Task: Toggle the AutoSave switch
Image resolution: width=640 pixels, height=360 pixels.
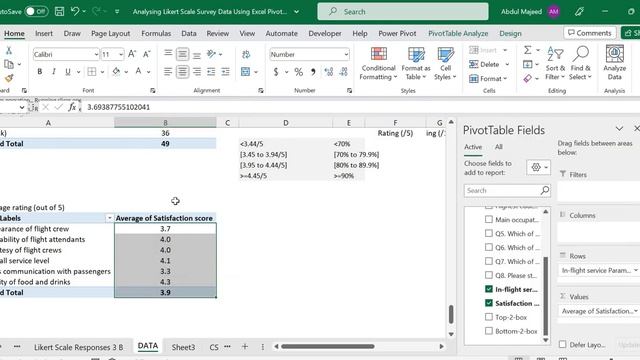Action: tap(36, 11)
